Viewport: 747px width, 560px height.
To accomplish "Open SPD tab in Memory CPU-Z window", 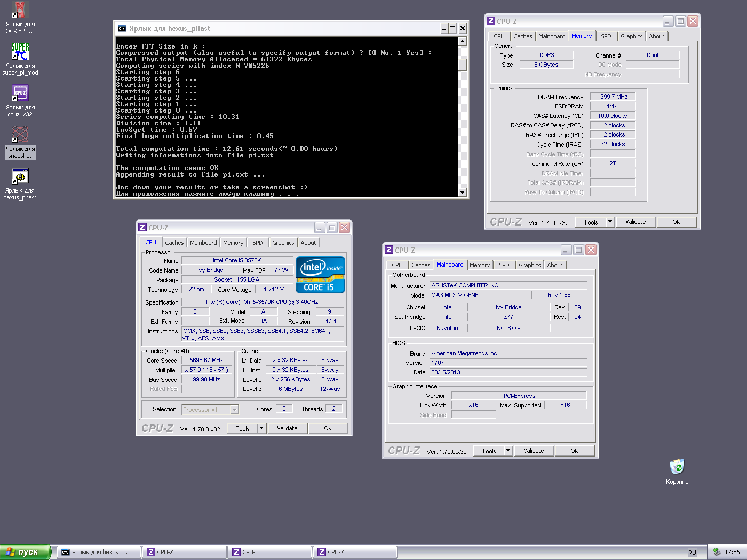I will (x=606, y=36).
